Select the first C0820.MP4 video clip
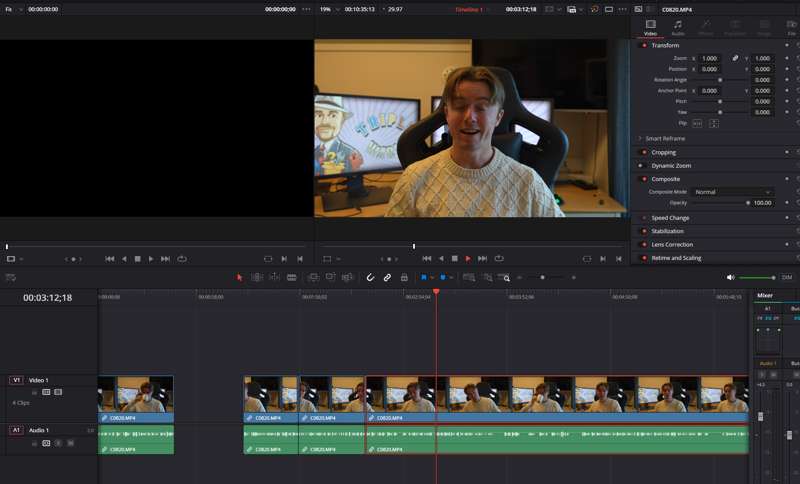 136,399
